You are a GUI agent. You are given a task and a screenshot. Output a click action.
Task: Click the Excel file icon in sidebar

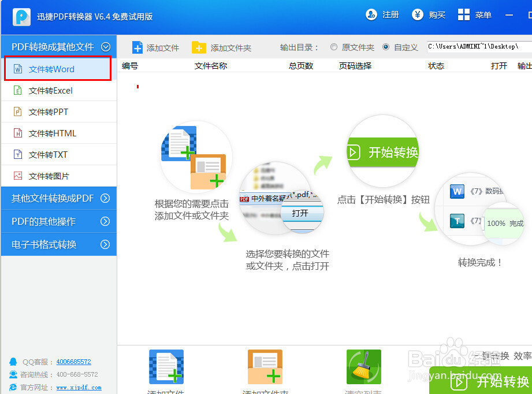coord(18,90)
